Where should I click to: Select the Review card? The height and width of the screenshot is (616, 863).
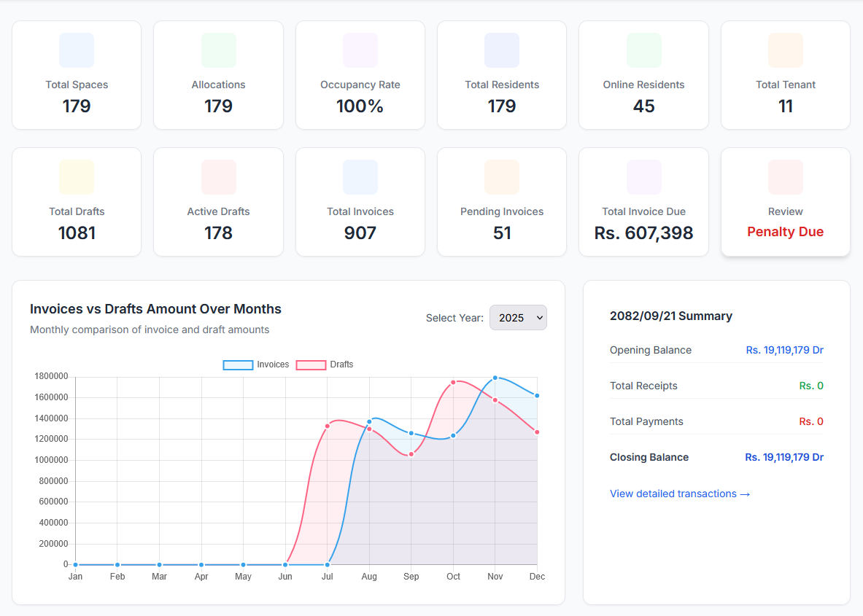(785, 202)
